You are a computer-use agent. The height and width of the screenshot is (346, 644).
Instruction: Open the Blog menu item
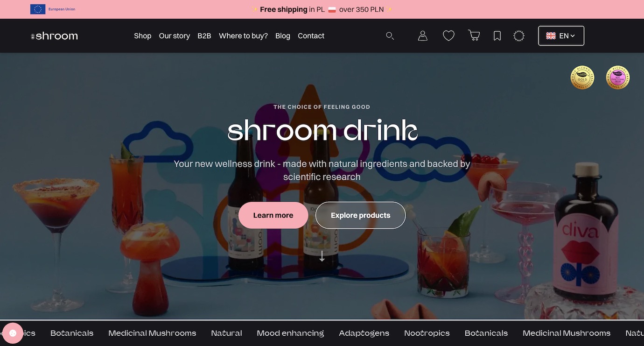pyautogui.click(x=282, y=35)
